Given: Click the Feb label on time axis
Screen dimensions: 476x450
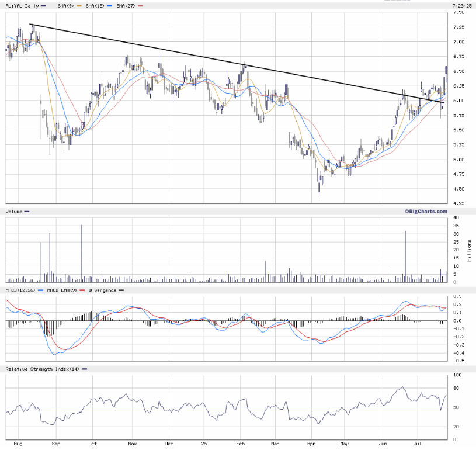Looking at the screenshot, I should click(241, 444).
